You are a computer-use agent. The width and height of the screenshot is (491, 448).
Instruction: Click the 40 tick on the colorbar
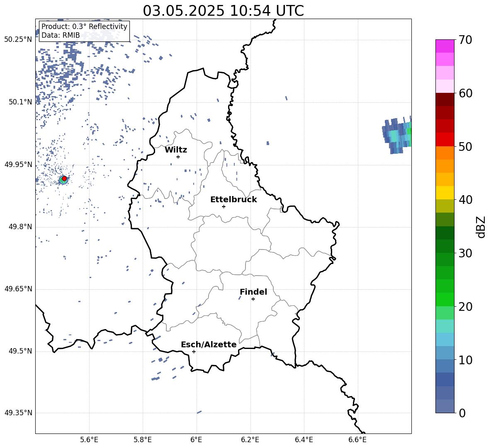(465, 200)
